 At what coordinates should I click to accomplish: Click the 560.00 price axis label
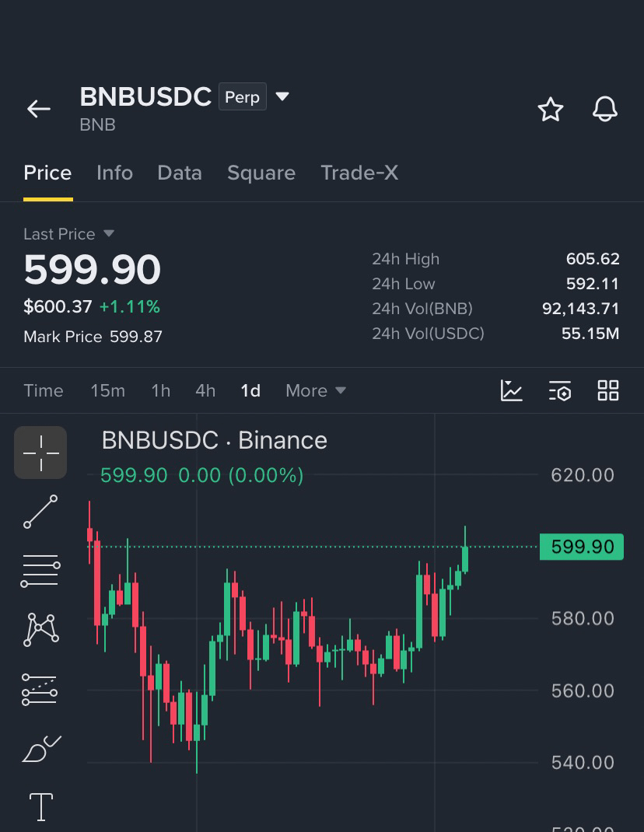[583, 690]
